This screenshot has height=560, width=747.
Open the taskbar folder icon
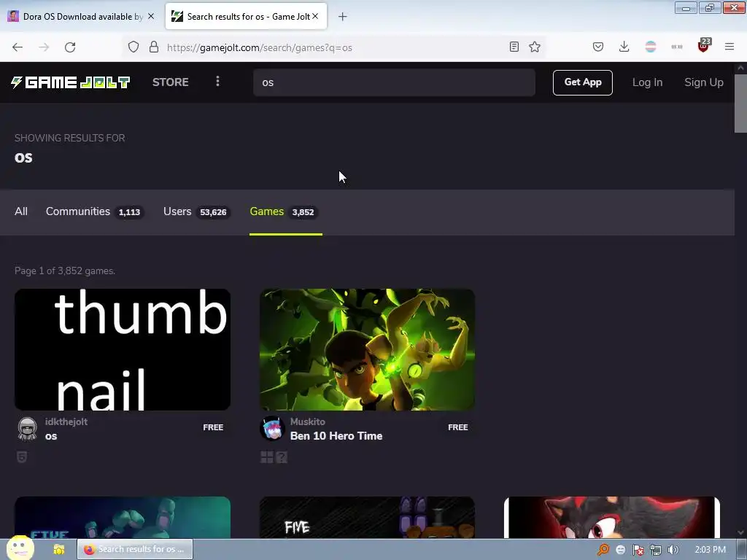[58, 550]
